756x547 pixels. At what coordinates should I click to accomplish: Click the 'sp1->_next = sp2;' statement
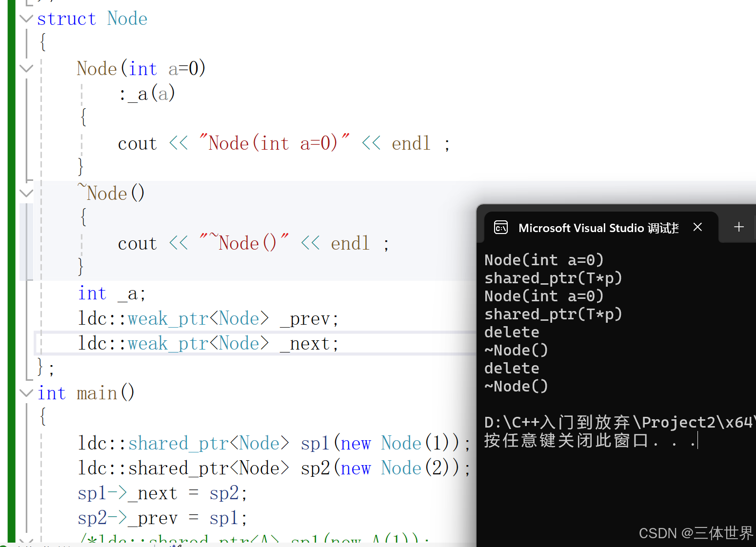tap(162, 493)
